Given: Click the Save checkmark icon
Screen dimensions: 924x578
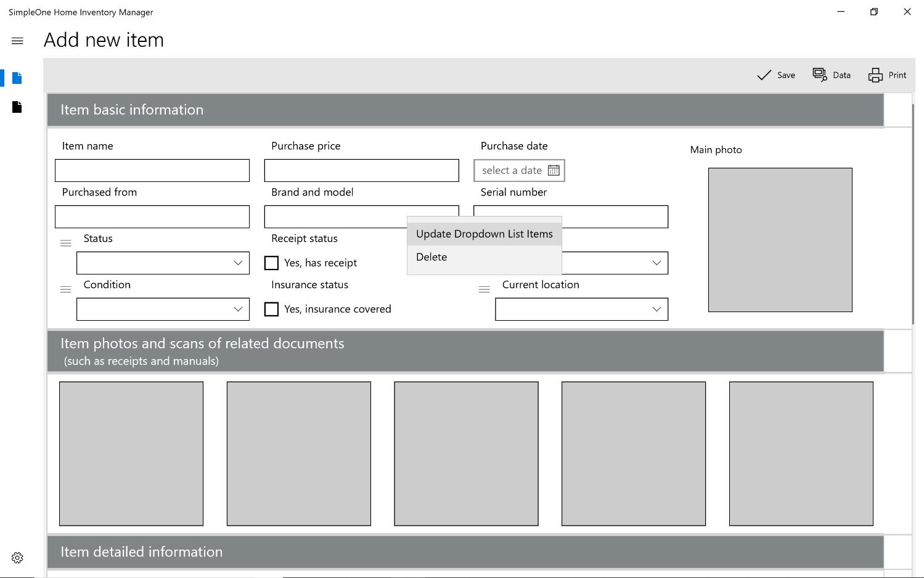Looking at the screenshot, I should [764, 75].
